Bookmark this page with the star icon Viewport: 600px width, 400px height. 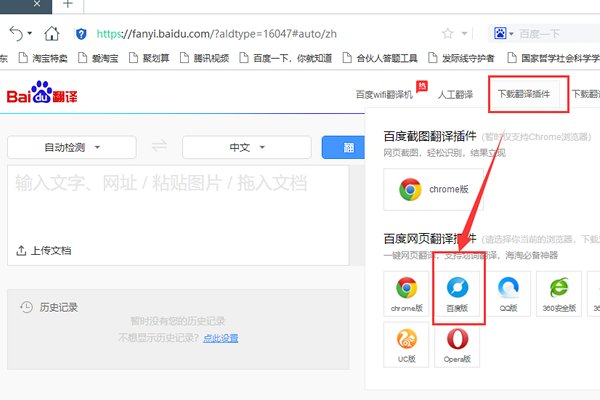point(447,34)
